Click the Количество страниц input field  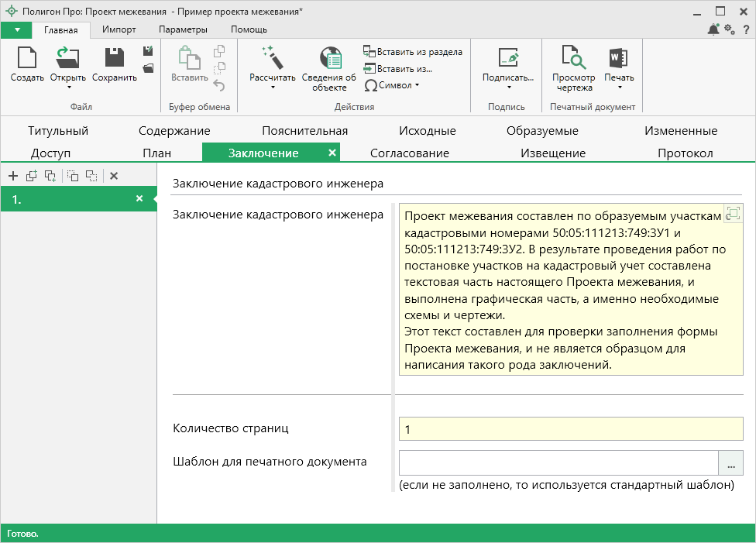(570, 428)
